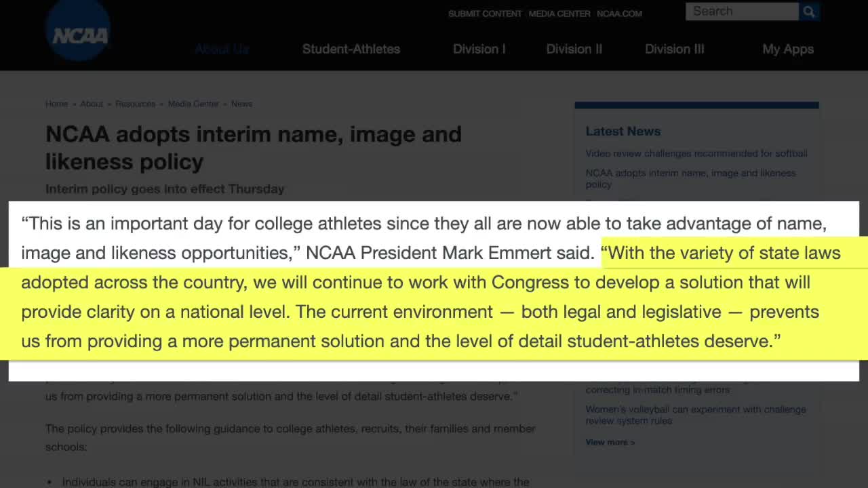Open the About Us menu

(x=222, y=49)
